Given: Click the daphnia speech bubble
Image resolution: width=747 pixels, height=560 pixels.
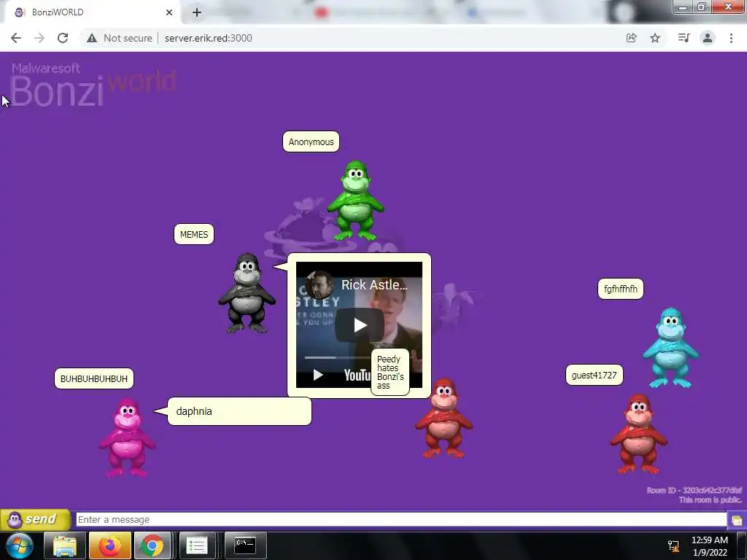Looking at the screenshot, I should (239, 411).
